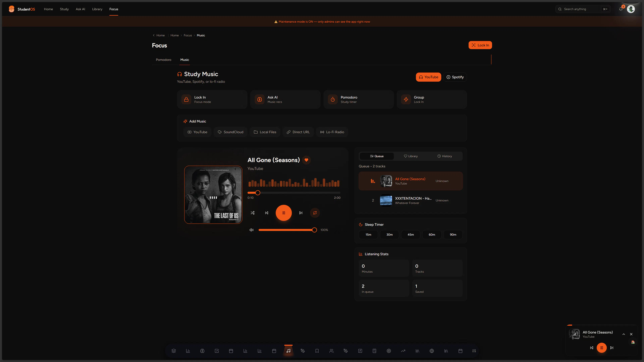Click the house emoji button
The image size is (644, 362).
tap(633, 342)
